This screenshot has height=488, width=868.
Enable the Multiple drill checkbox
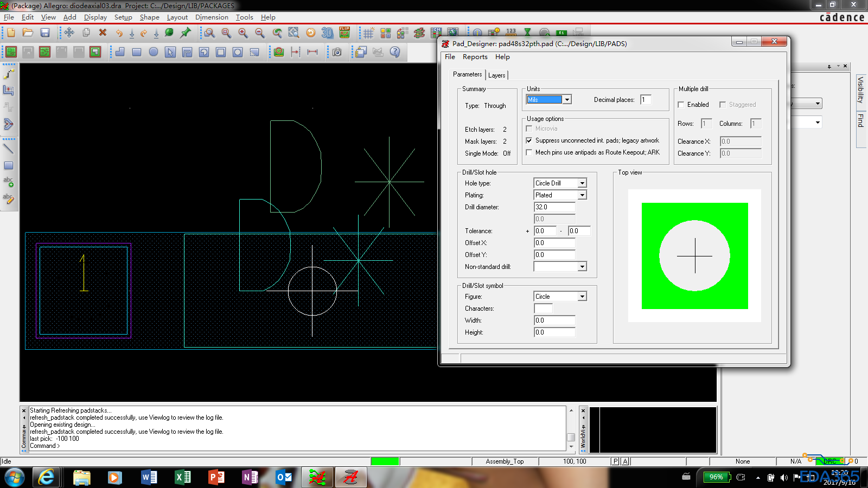681,105
